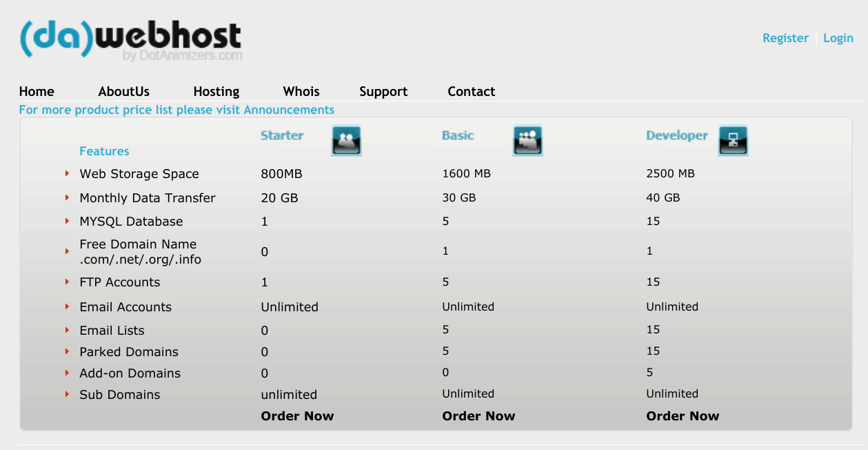Click the 2500 MB Developer storage value
The width and height of the screenshot is (868, 450).
pyautogui.click(x=670, y=173)
